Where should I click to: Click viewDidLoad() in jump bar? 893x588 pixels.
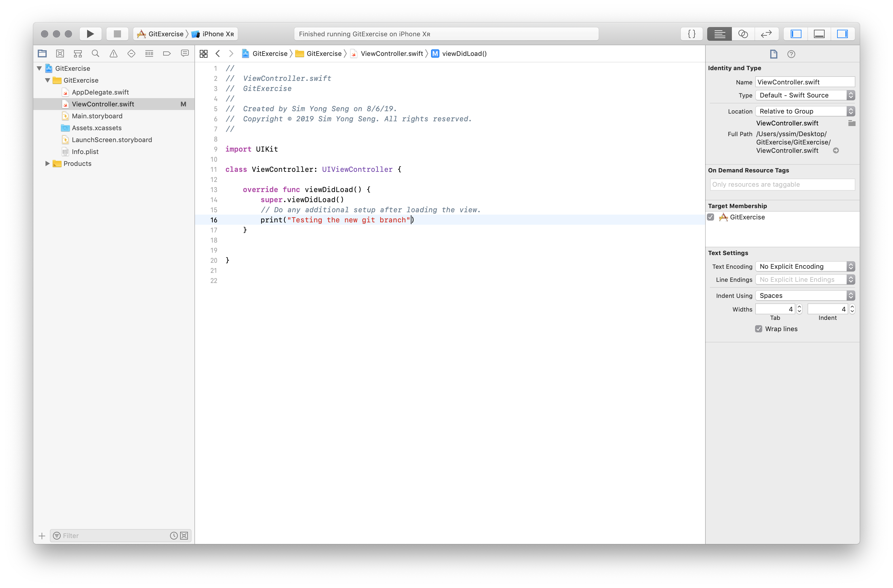(459, 54)
